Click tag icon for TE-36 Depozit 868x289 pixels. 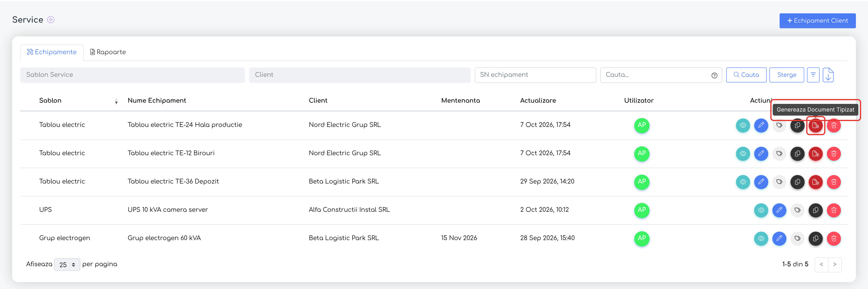[779, 182]
